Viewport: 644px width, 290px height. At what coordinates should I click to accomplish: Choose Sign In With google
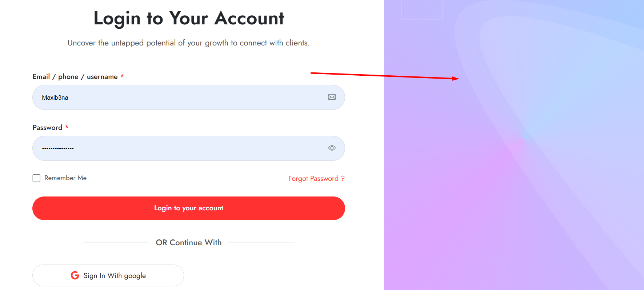[108, 275]
